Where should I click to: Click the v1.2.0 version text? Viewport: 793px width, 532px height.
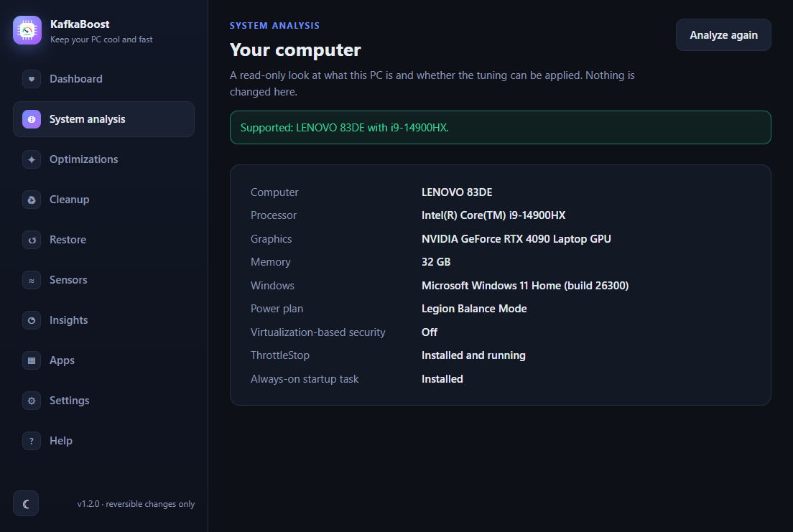[136, 504]
